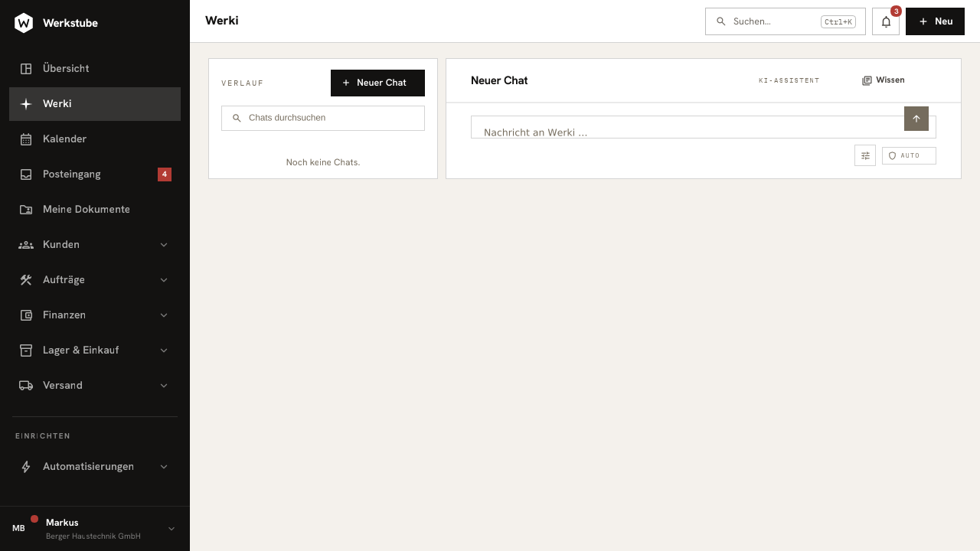Viewport: 980px width, 551px height.
Task: Click the red 4 badge on Posteingang
Action: (165, 174)
